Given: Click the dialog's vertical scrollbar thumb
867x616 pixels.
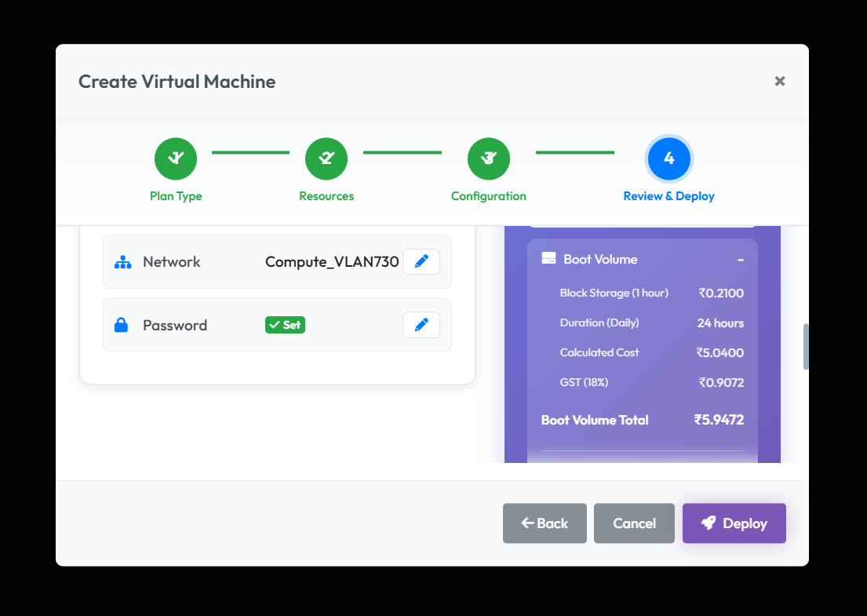Looking at the screenshot, I should (x=806, y=346).
